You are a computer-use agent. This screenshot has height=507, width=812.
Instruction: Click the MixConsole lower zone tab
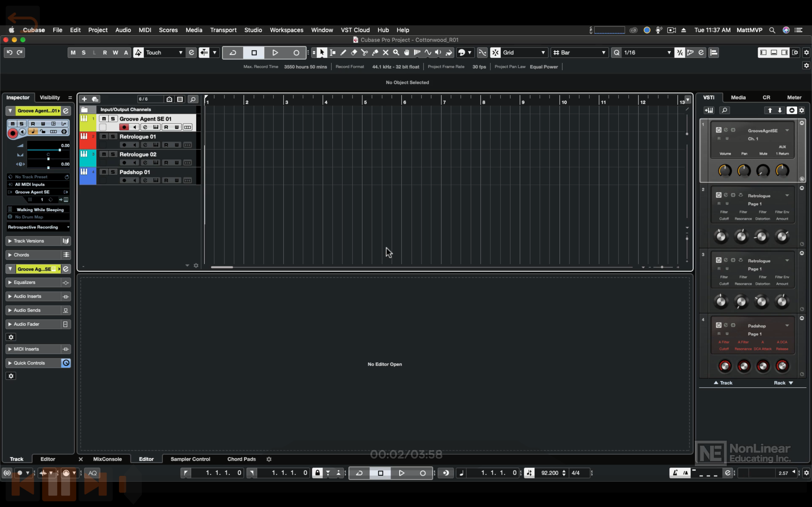(108, 459)
